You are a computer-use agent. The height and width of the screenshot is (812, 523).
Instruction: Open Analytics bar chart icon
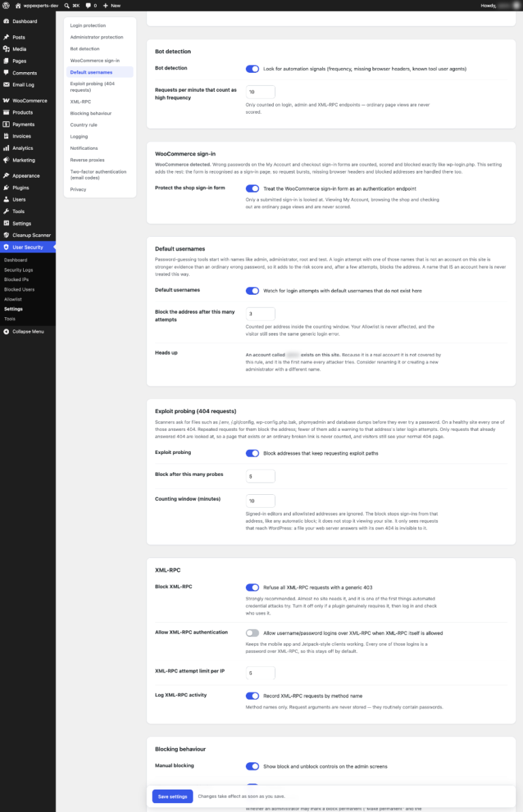coord(6,148)
